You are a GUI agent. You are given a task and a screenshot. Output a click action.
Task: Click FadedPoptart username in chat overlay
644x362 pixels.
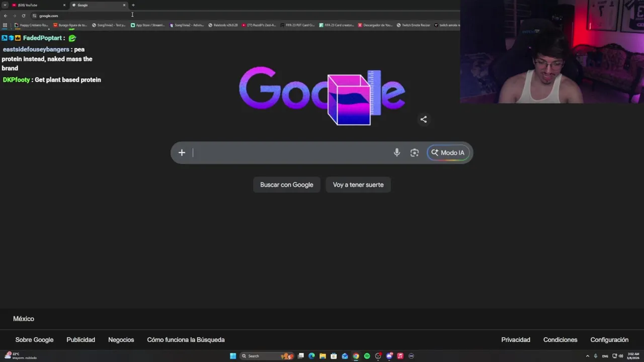pos(43,38)
